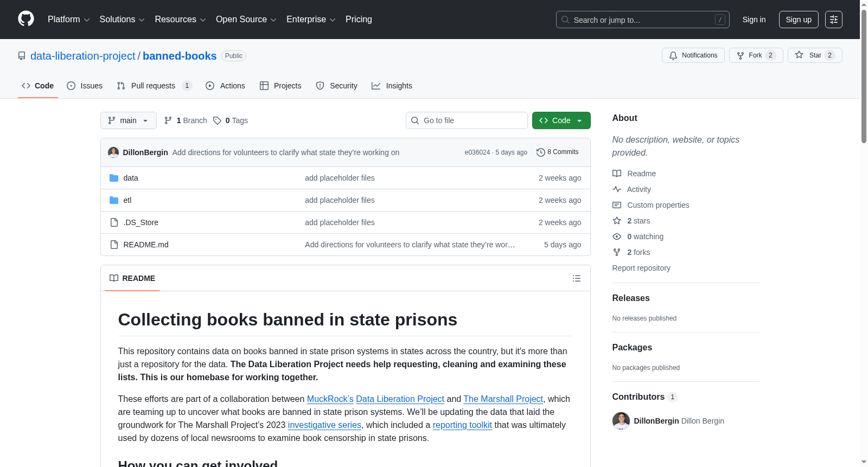868x467 pixels.
Task: Open the main branch selector dropdown
Action: tap(129, 120)
